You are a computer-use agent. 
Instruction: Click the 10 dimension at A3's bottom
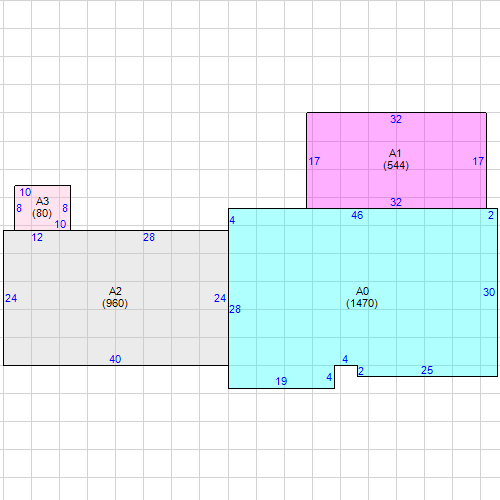point(61,224)
